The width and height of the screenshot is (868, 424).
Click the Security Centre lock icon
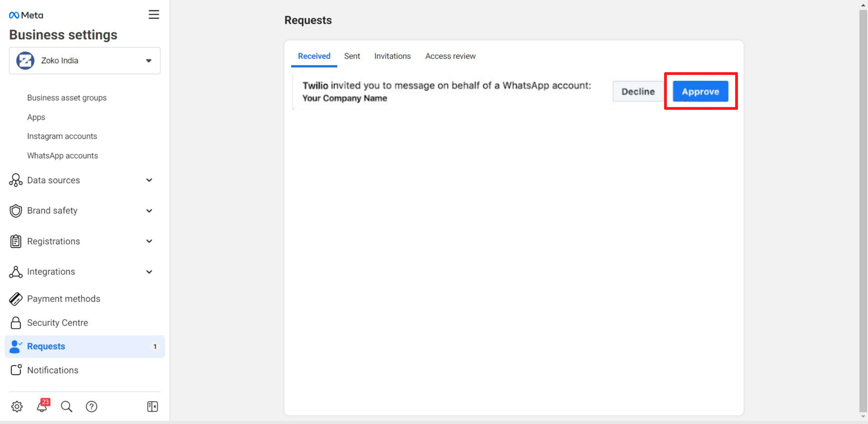coord(16,323)
